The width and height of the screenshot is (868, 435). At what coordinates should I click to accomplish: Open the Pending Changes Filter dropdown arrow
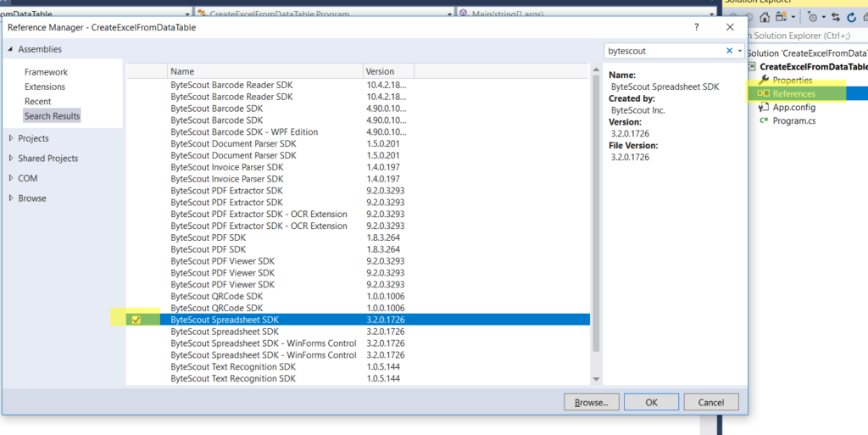coord(823,17)
